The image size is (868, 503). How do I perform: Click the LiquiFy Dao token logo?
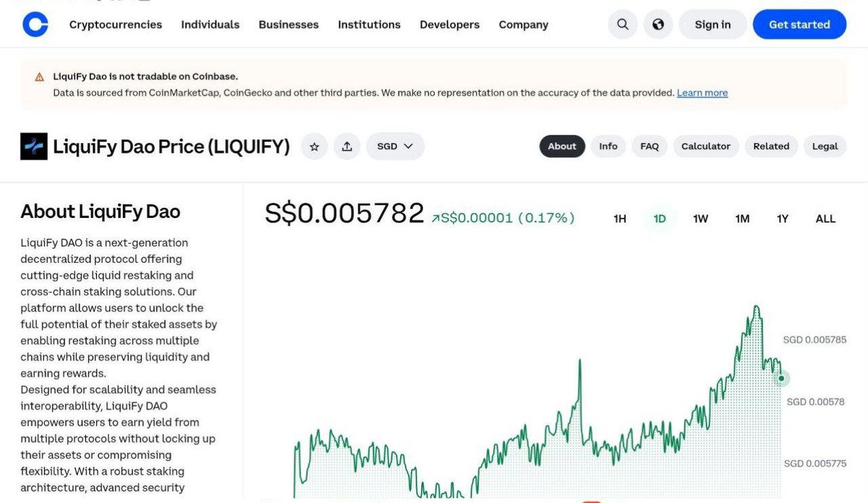click(x=34, y=146)
